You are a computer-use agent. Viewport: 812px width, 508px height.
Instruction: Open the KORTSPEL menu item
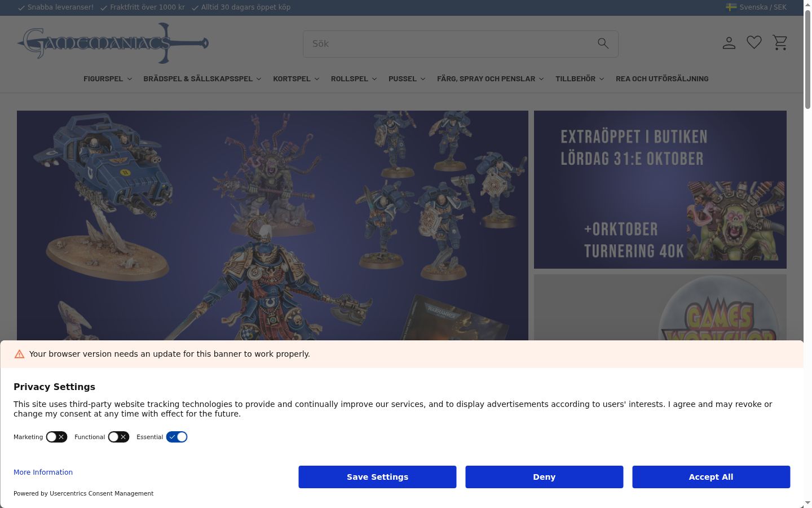(x=292, y=79)
